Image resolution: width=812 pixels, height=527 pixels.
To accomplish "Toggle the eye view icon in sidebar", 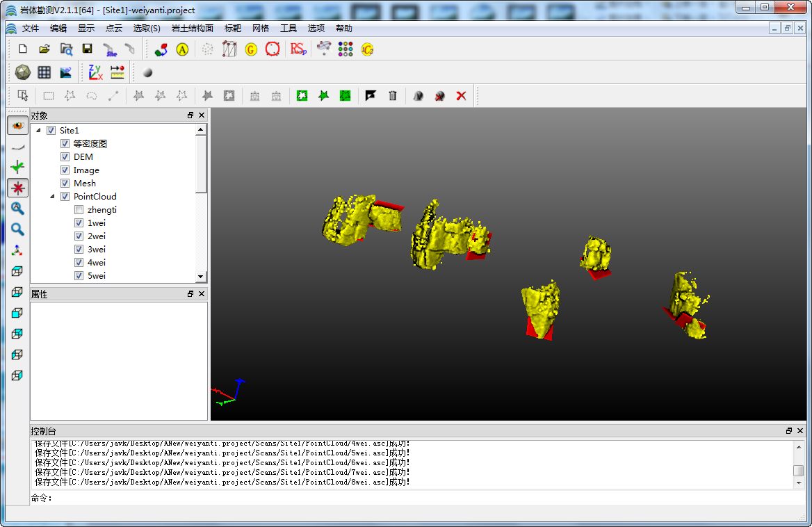I will (x=17, y=125).
